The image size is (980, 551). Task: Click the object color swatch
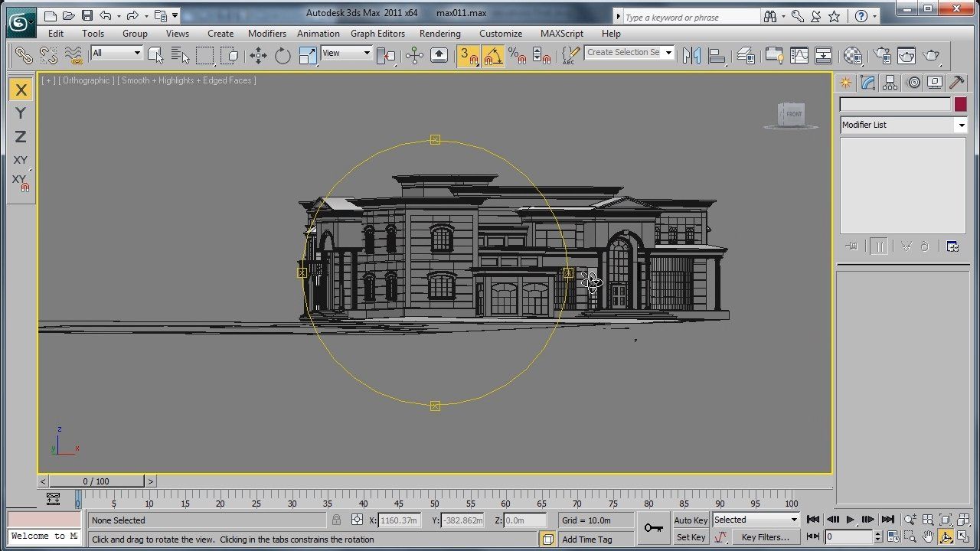tap(960, 105)
